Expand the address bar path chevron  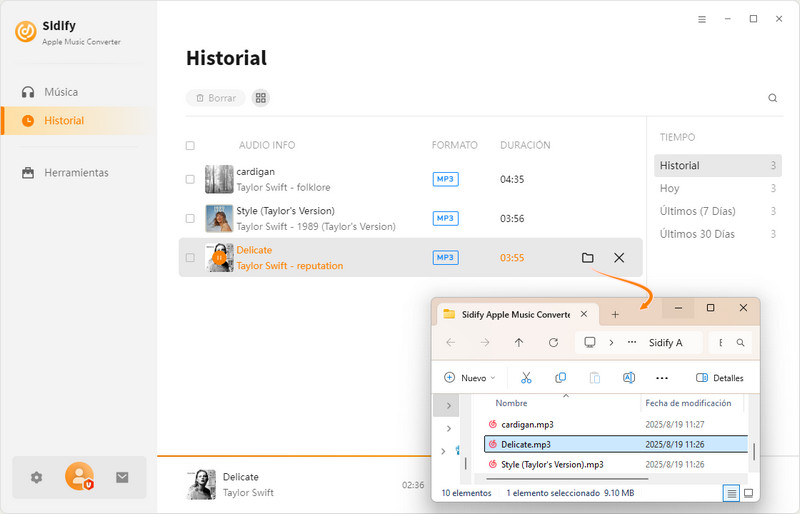click(x=611, y=342)
